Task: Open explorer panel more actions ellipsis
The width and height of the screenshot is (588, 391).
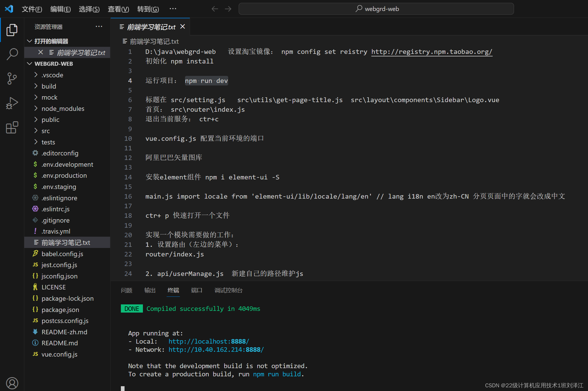Action: (x=99, y=27)
